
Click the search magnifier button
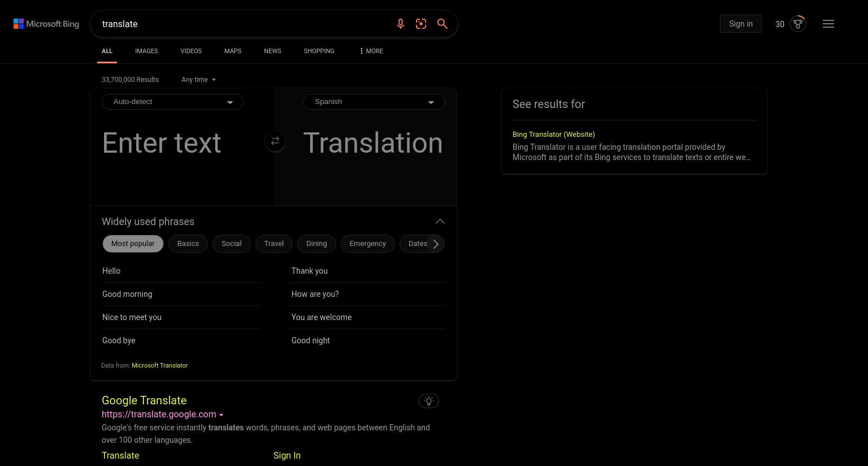click(x=442, y=24)
